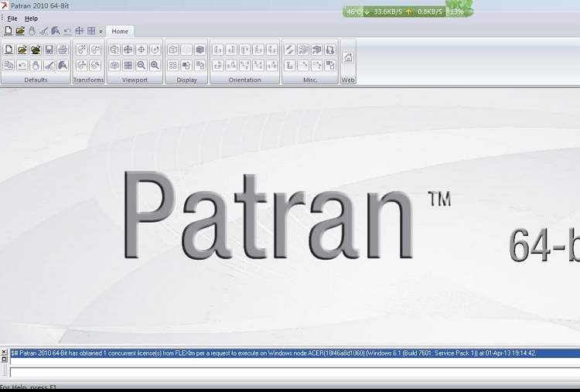580x392 pixels.
Task: Click last top-row icon in the Orientation group
Action: (x=271, y=49)
